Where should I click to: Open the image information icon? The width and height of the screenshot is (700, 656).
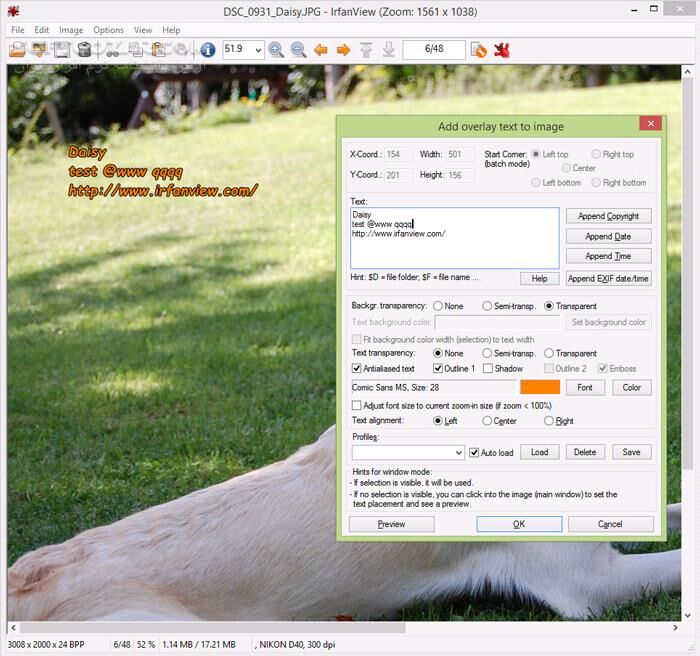point(208,49)
